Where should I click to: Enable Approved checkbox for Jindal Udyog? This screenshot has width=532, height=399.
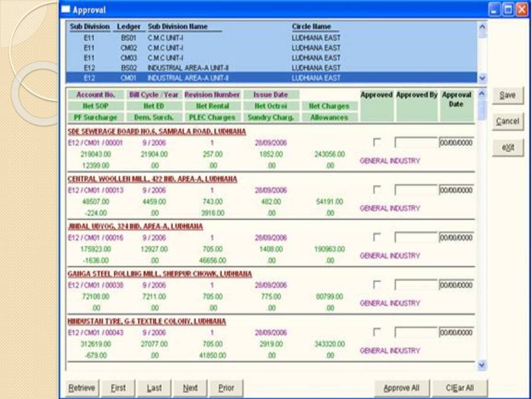click(x=377, y=237)
